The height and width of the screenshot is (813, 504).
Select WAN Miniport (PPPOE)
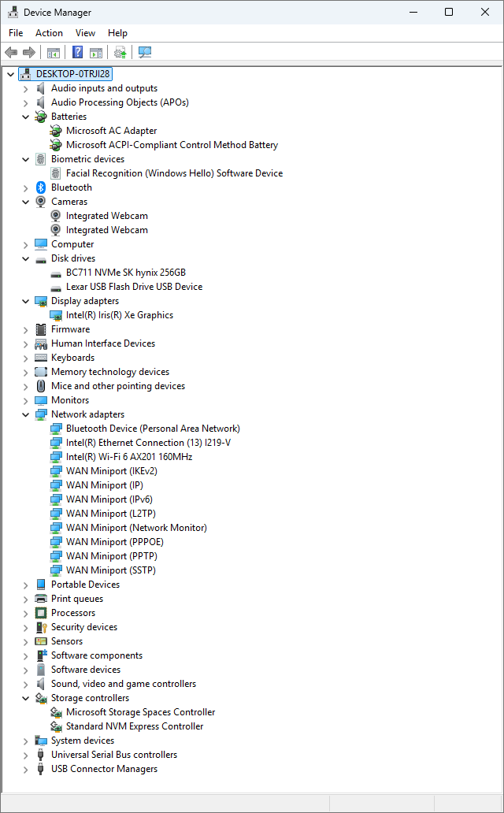(115, 542)
